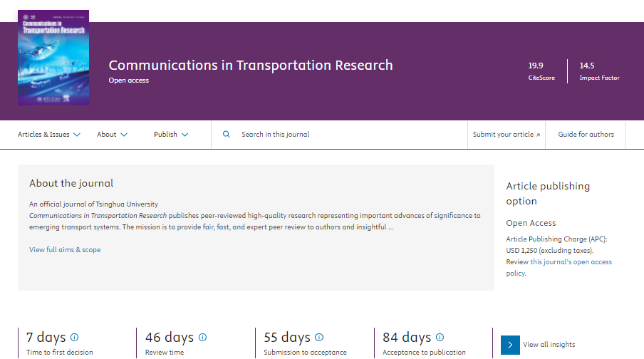Image resolution: width=644 pixels, height=359 pixels.
Task: Open this journal's open access policy link
Action: pyautogui.click(x=559, y=267)
